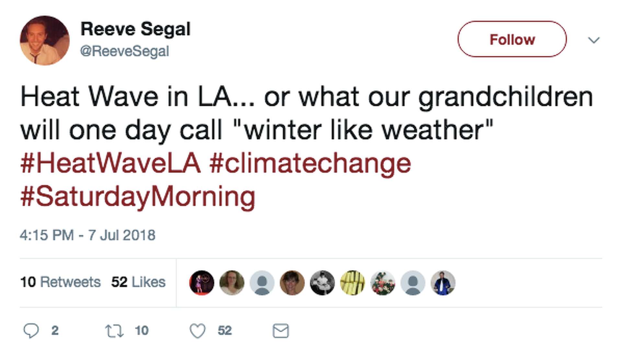Viewport: 622px width, 364px height.
Task: Click the black-and-white photo liker avatar
Action: click(x=322, y=283)
